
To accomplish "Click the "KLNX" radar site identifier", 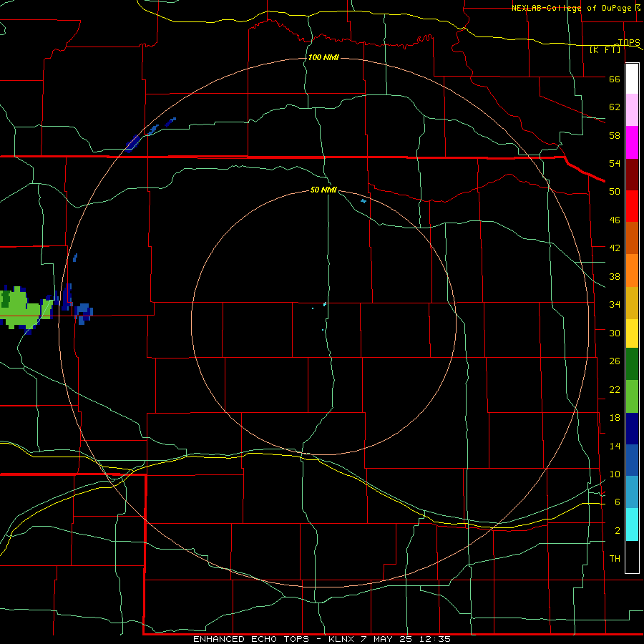I will (342, 639).
